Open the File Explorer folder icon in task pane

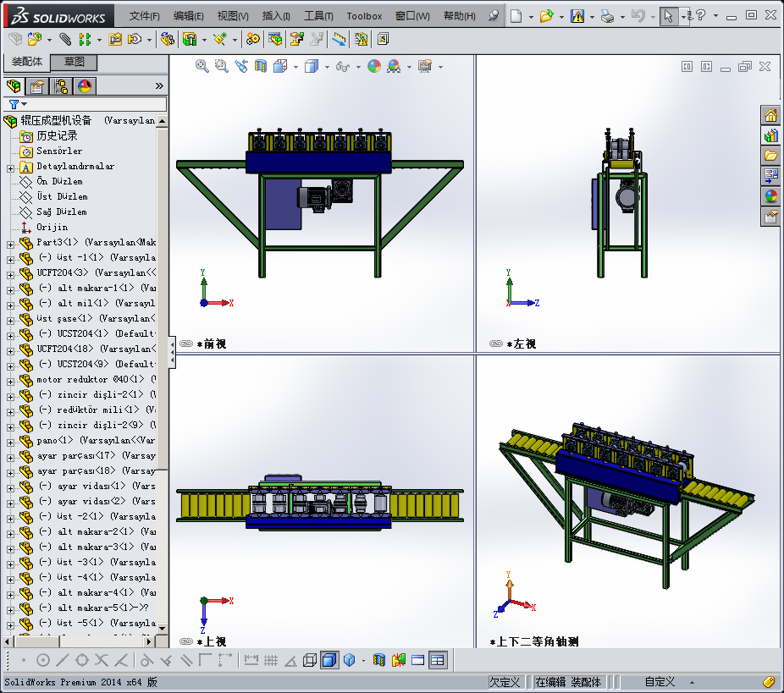(x=770, y=156)
